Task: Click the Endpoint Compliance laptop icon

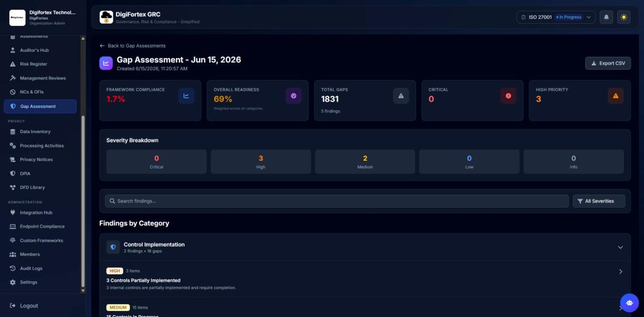Action: tap(13, 227)
